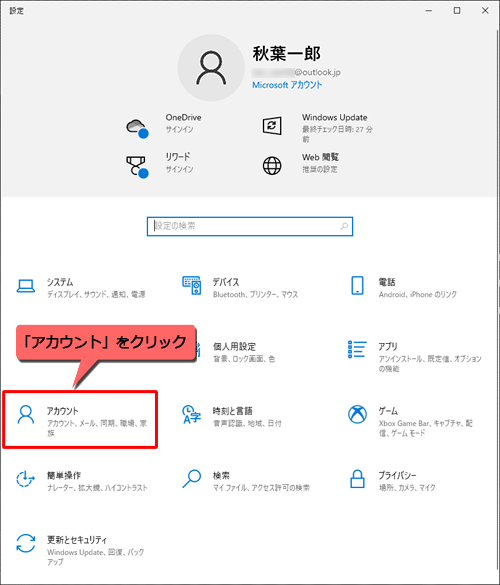Open the Microsoft アカウント link
This screenshot has width=500, height=585.
[x=287, y=85]
